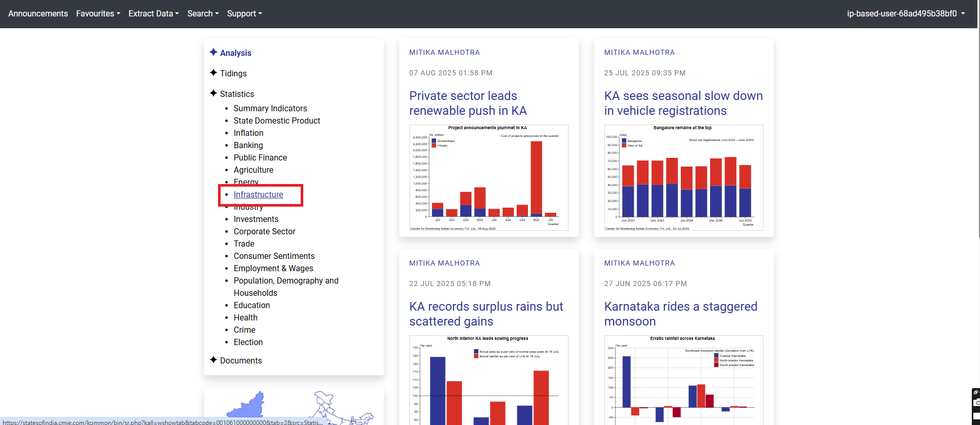Click the project announcements bar chart thumbnail
Viewport: 980px width, 425px height.
click(x=488, y=178)
